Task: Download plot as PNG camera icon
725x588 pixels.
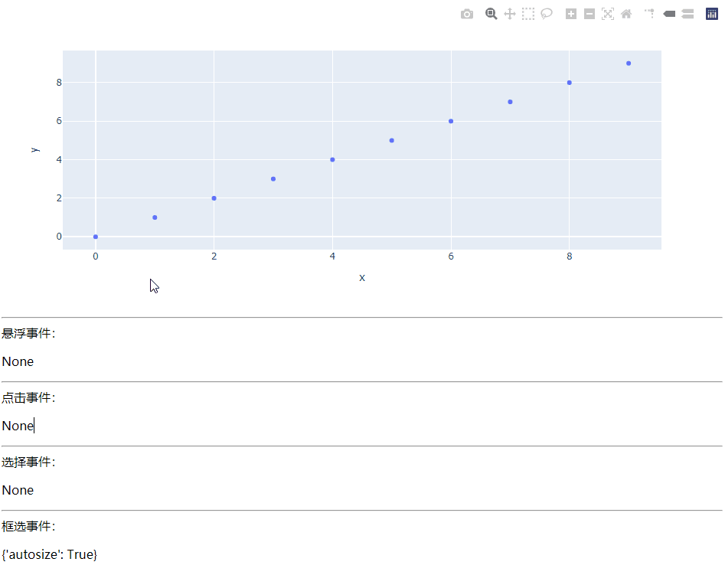Action: tap(467, 14)
